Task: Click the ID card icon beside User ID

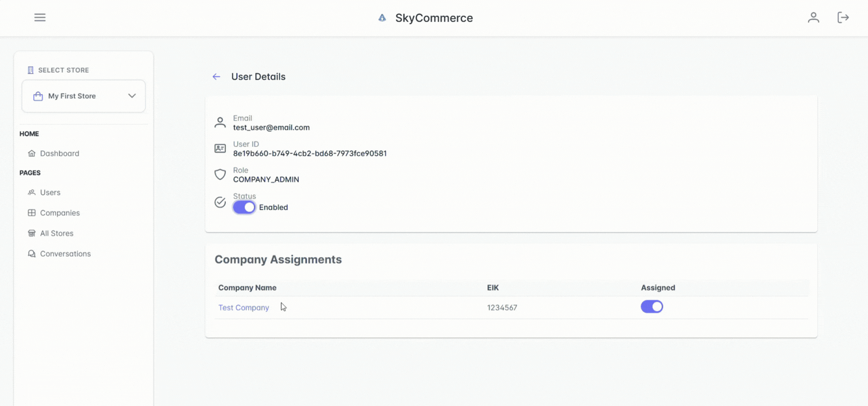Action: pyautogui.click(x=220, y=148)
